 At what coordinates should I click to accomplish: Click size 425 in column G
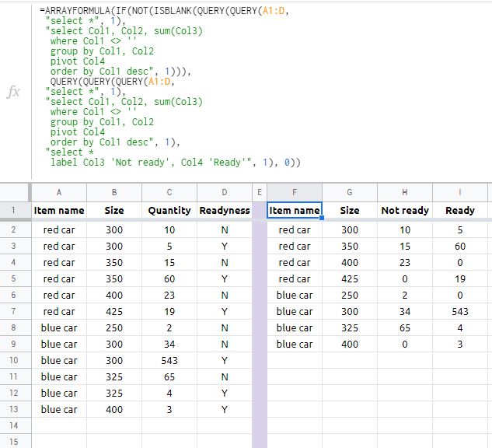350,278
